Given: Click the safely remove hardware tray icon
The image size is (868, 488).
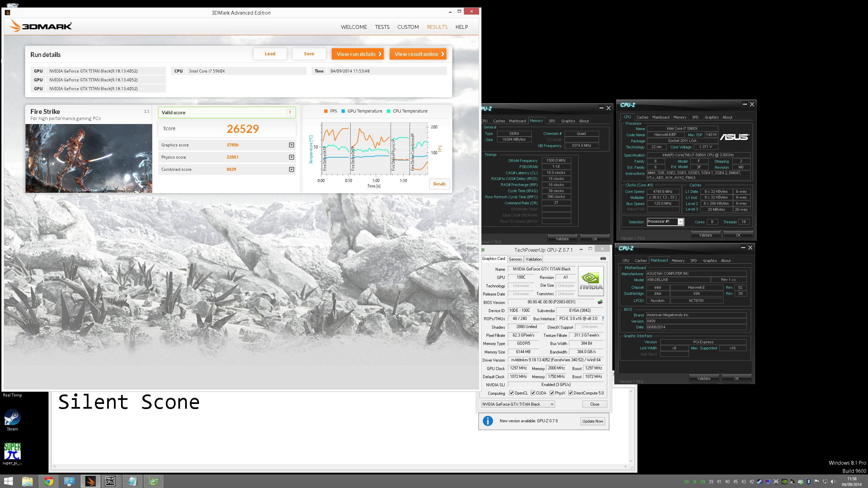Looking at the screenshot, I should (801, 482).
